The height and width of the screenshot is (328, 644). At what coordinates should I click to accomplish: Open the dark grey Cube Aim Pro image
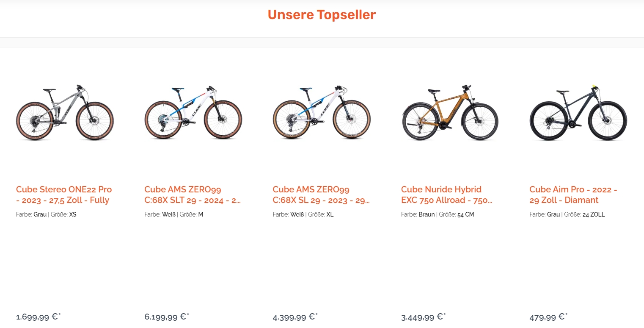coord(578,112)
